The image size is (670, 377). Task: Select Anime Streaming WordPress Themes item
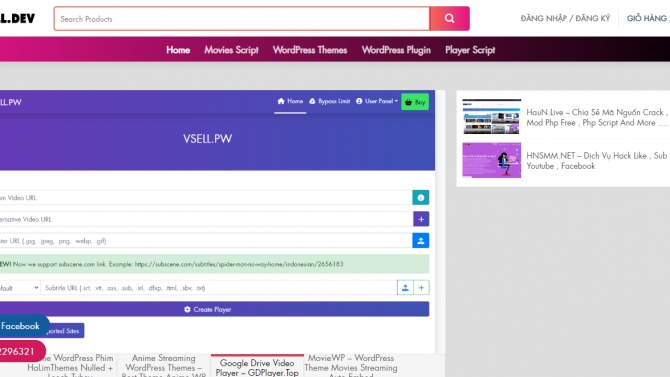164,366
